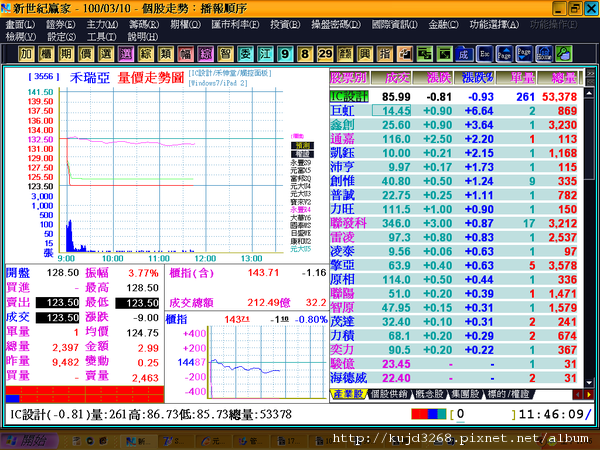The height and width of the screenshot is (450, 600).
Task: Select the 產業股 tab
Action: pyautogui.click(x=347, y=394)
